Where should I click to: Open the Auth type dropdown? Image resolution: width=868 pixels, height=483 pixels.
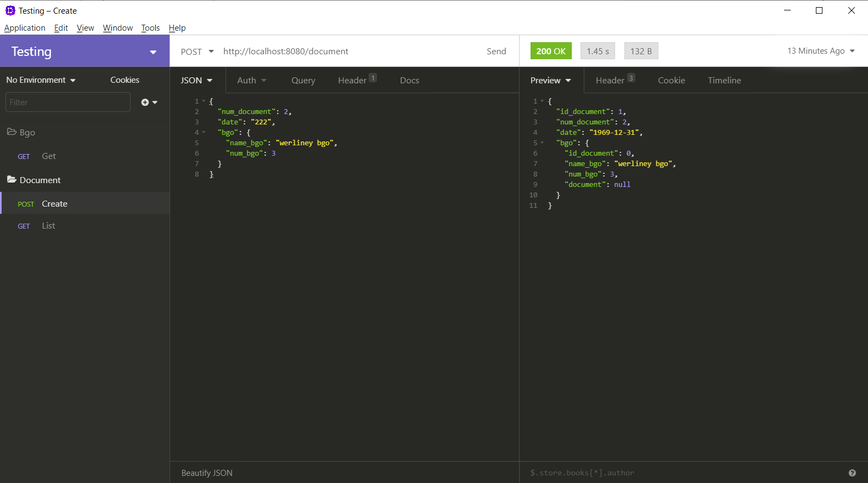coord(252,80)
